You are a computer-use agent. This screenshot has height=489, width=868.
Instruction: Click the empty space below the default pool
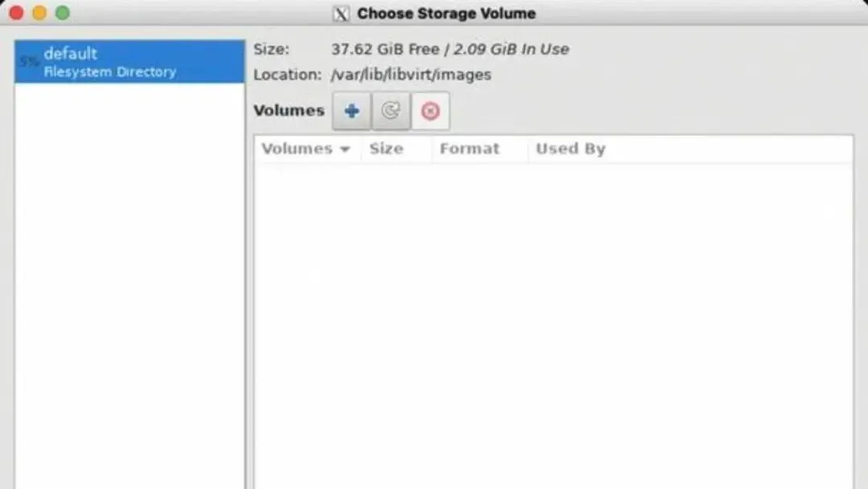pos(129,286)
